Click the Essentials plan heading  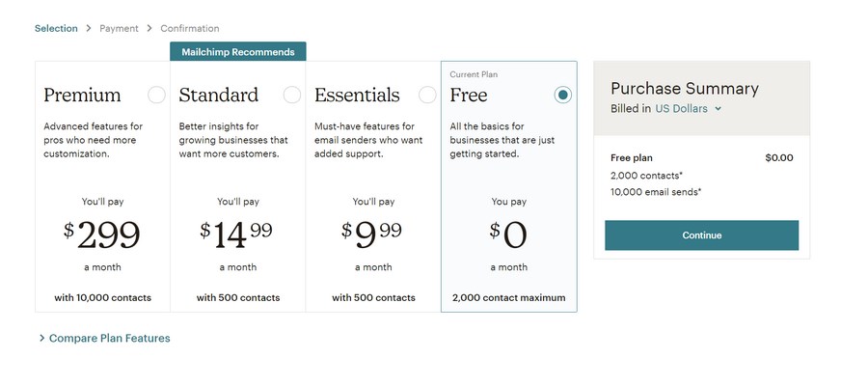tap(357, 96)
